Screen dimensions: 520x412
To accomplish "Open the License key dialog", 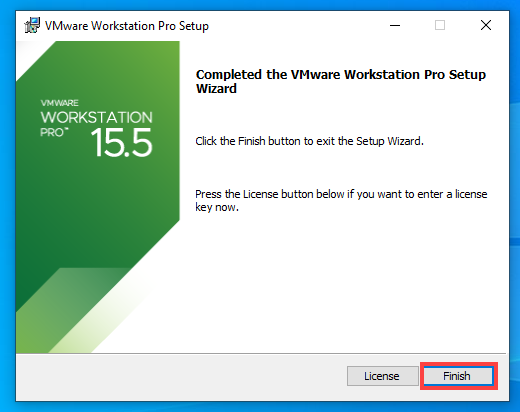I will pyautogui.click(x=382, y=376).
